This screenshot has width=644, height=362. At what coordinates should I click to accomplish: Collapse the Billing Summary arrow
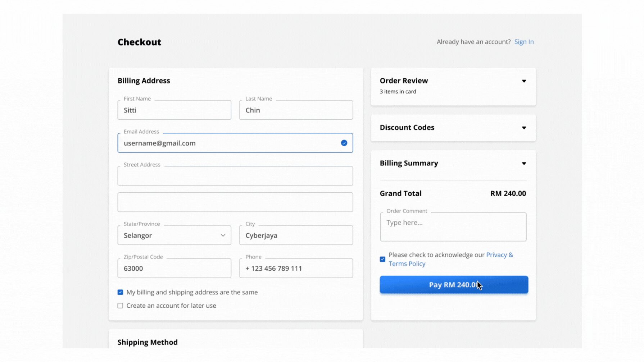524,164
